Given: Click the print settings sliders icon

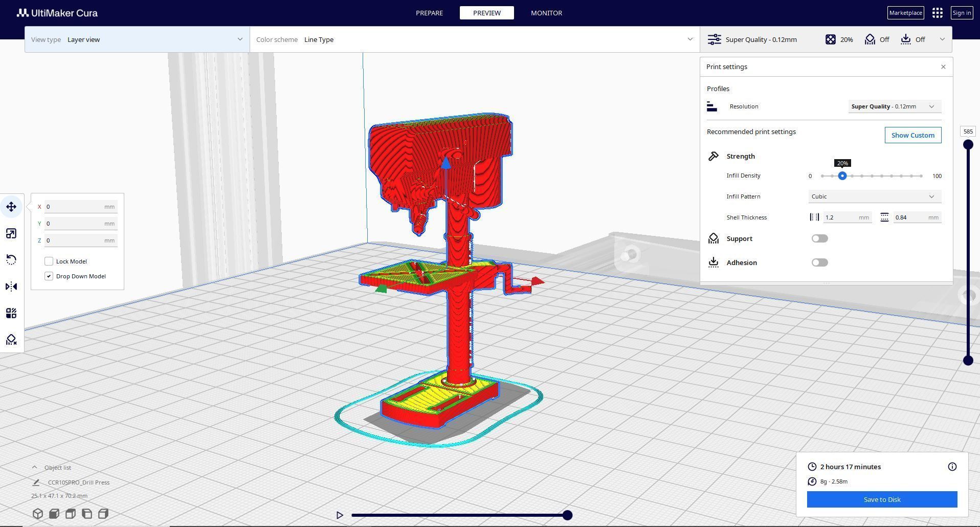Looking at the screenshot, I should click(x=714, y=39).
